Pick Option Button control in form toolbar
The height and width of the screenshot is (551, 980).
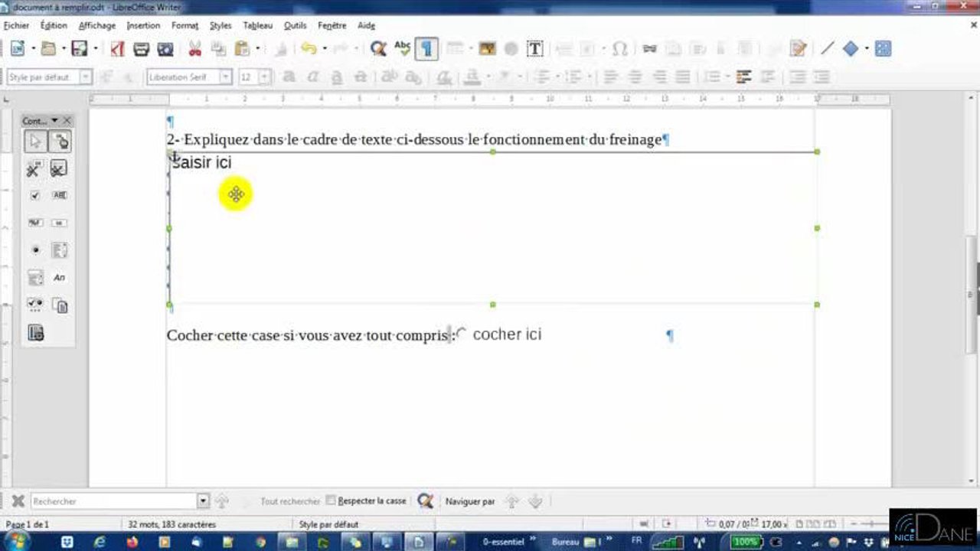point(34,250)
